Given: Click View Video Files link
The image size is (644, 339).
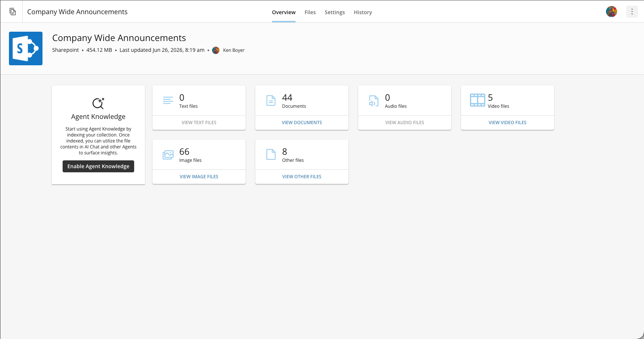Looking at the screenshot, I should pyautogui.click(x=508, y=123).
